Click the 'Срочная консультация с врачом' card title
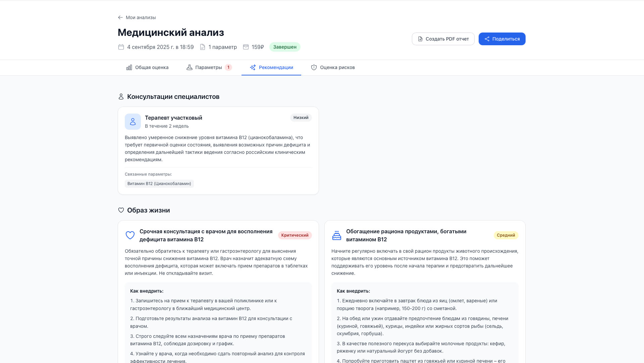 point(206,235)
